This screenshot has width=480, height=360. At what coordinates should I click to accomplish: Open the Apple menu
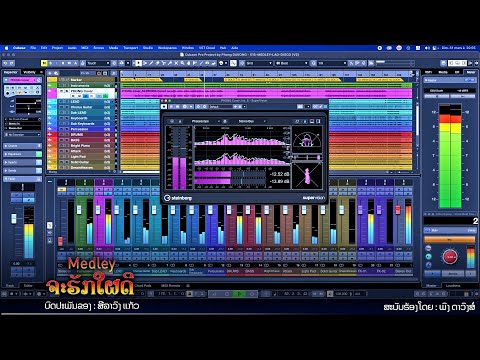click(x=6, y=48)
